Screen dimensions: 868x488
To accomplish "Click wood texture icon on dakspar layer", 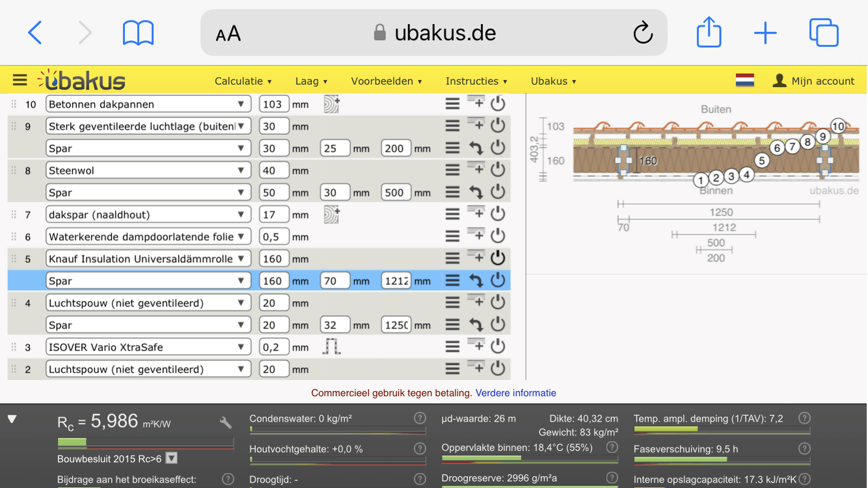I will coord(331,214).
